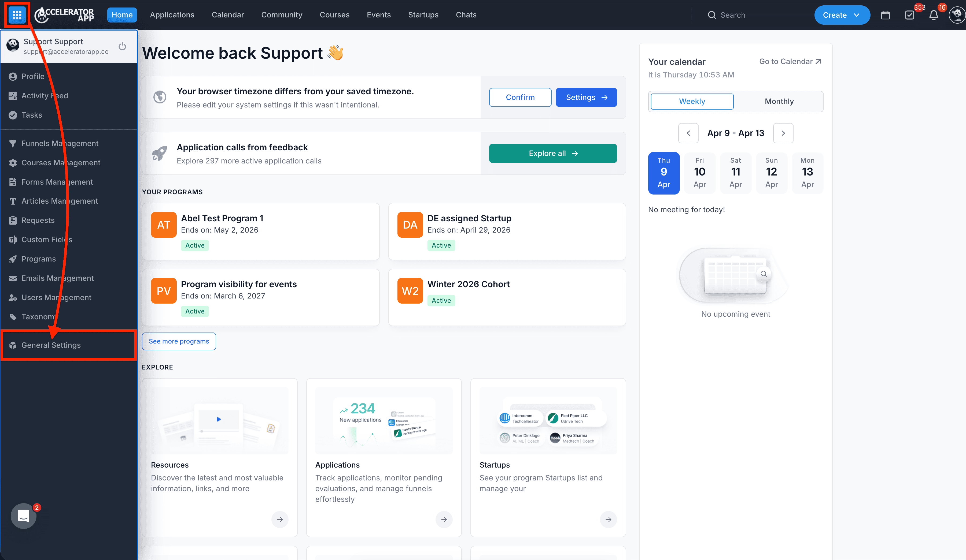The image size is (966, 560).
Task: Go to previous week in calendar
Action: (x=688, y=133)
